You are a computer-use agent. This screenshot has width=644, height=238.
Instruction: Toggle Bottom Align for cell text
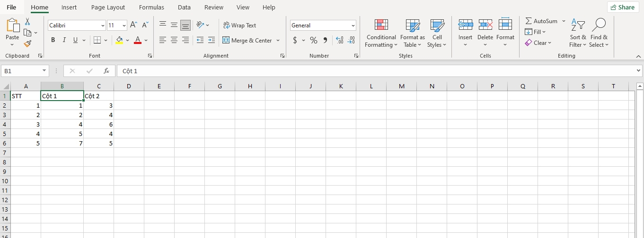pos(185,25)
